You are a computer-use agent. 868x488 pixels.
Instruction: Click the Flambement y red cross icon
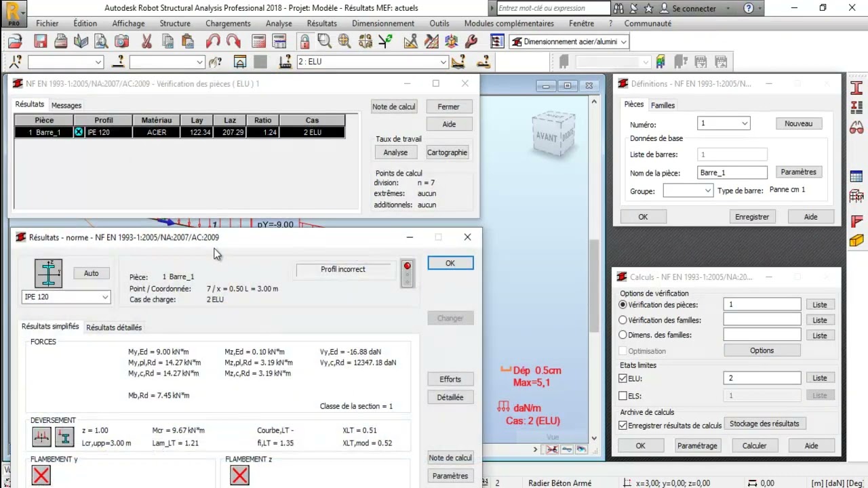click(41, 475)
